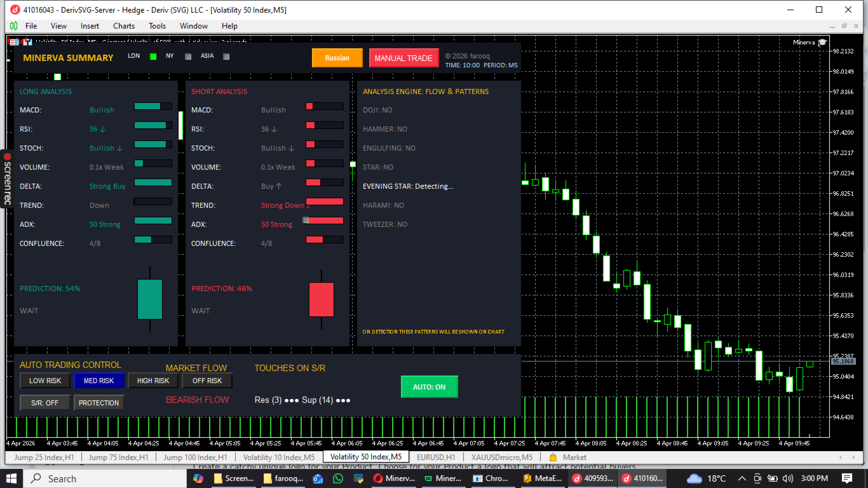Click the PROTECTION button
868x488 pixels.
[99, 403]
